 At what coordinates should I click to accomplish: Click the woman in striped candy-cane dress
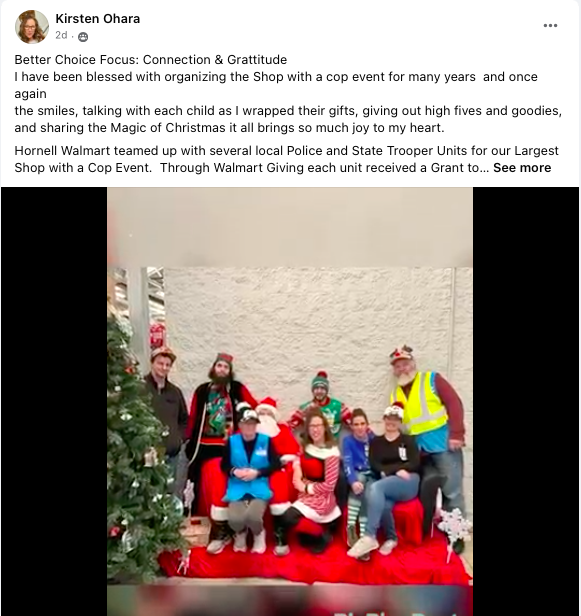point(316,475)
